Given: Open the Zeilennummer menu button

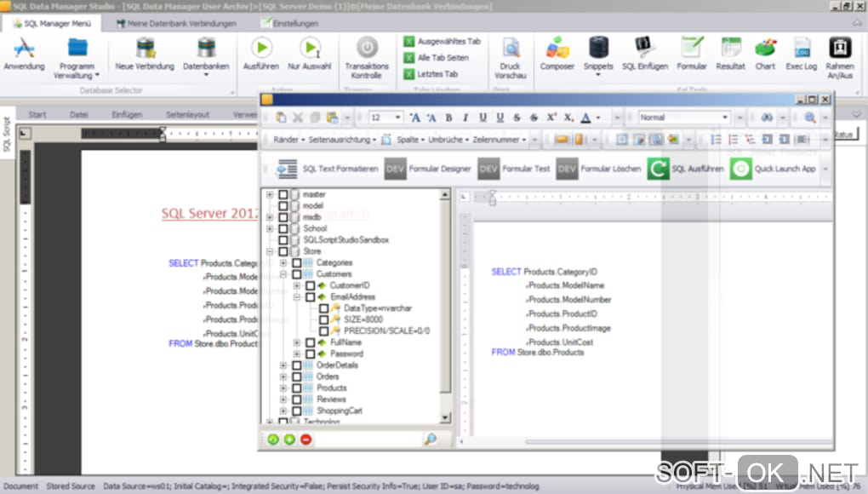Looking at the screenshot, I should [500, 141].
